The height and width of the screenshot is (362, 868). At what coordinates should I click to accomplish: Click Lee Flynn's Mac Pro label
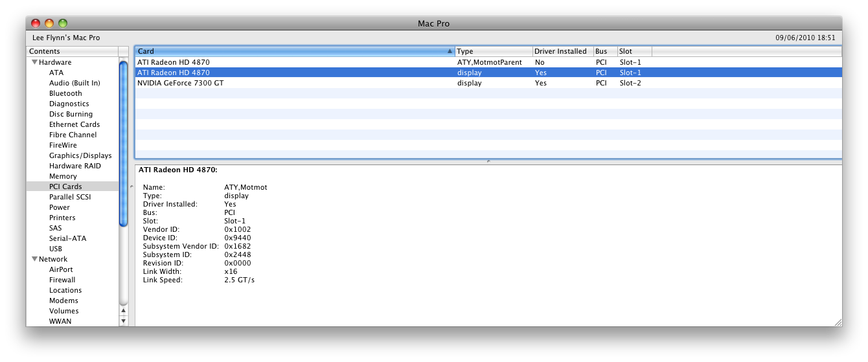click(x=66, y=38)
